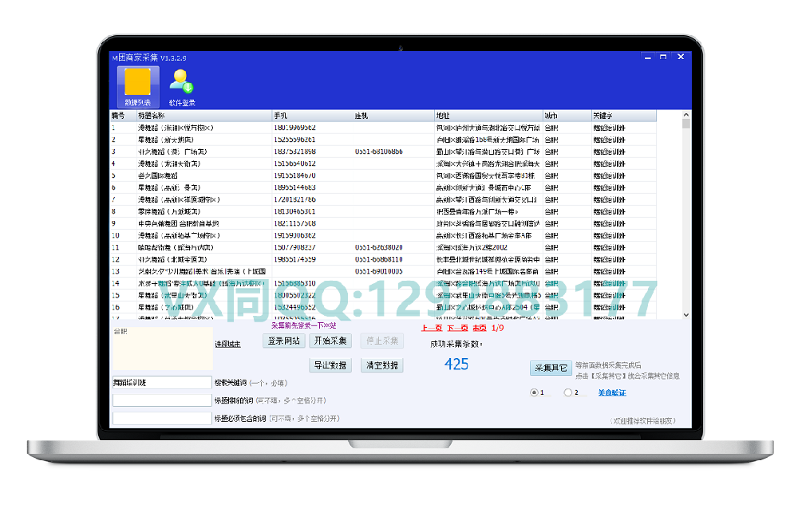The image size is (798, 532).
Task: Select radio option 2
Action: (x=568, y=392)
